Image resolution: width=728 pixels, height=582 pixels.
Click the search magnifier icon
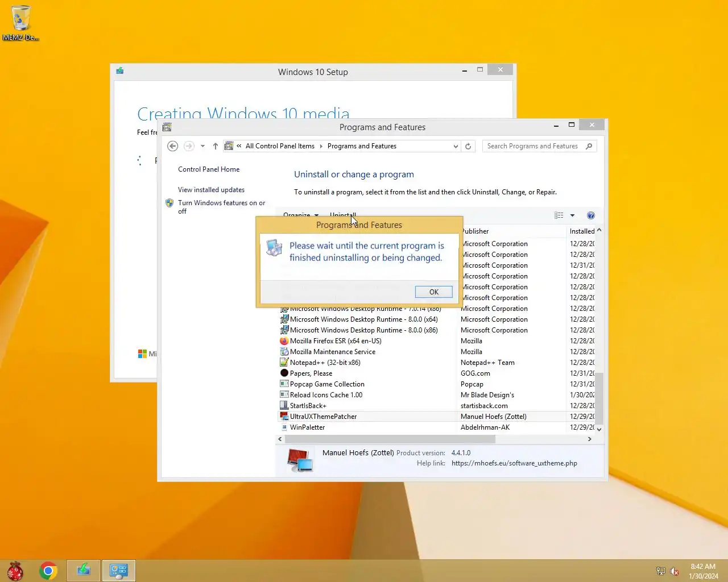(x=589, y=146)
